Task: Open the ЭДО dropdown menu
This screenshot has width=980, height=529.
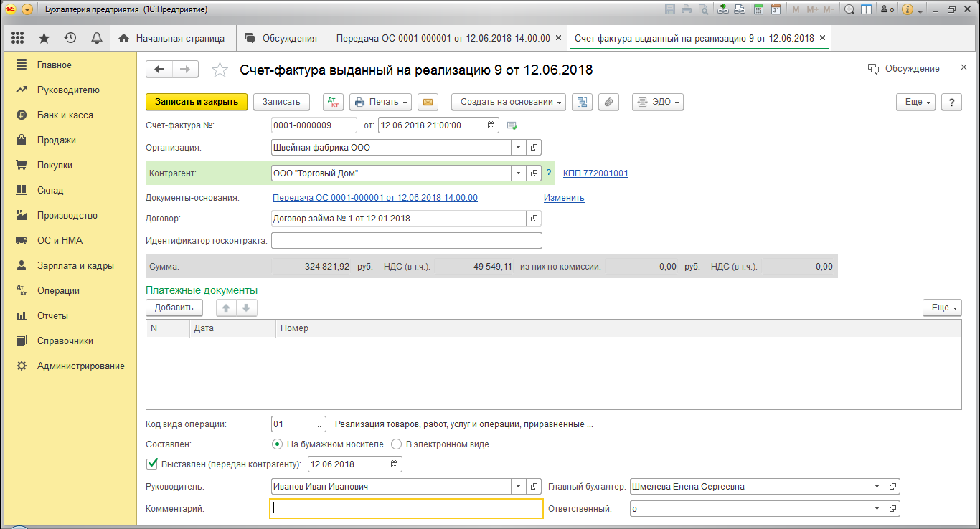Action: [657, 102]
